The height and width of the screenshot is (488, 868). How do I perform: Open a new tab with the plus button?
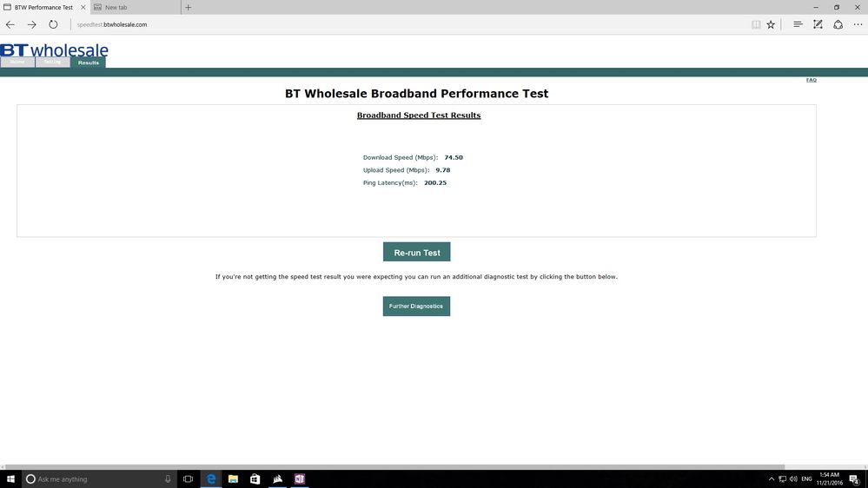189,7
